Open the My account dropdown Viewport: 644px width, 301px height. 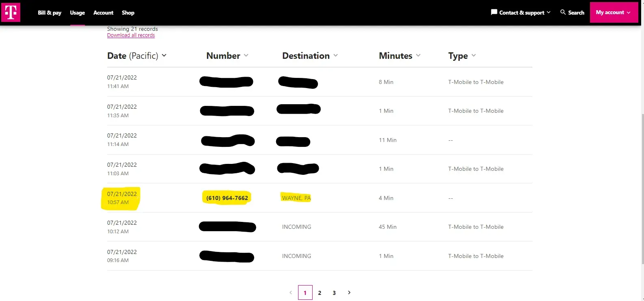(613, 13)
